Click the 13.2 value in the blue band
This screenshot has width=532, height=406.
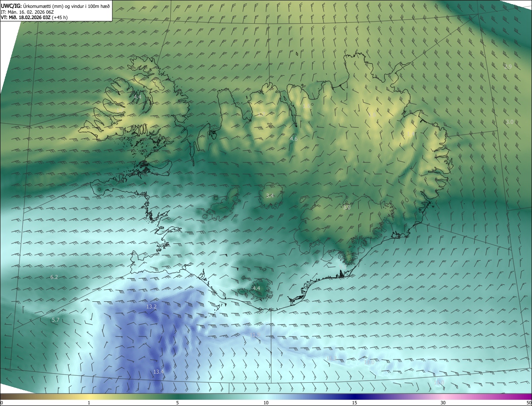pos(151,307)
